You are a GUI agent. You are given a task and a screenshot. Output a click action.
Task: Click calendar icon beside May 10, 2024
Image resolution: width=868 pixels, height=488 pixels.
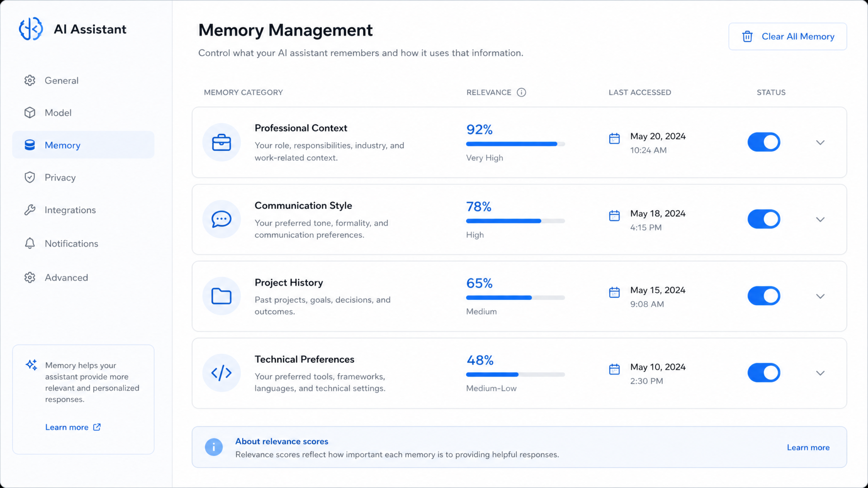click(x=614, y=369)
